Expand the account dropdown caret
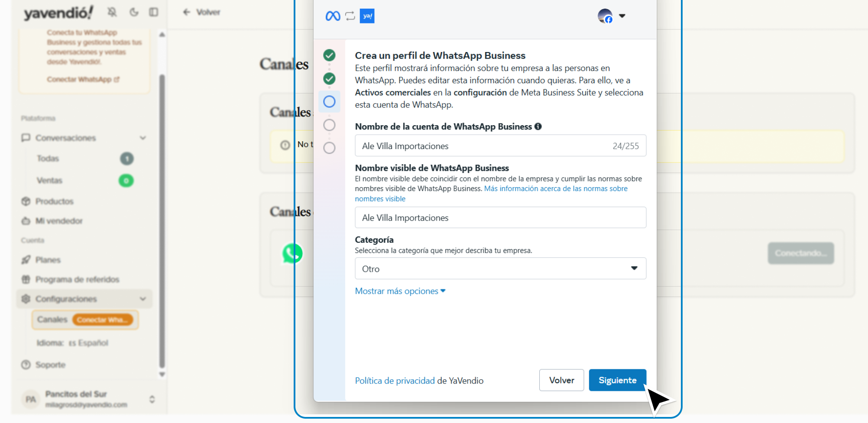This screenshot has height=423, width=868. click(622, 16)
